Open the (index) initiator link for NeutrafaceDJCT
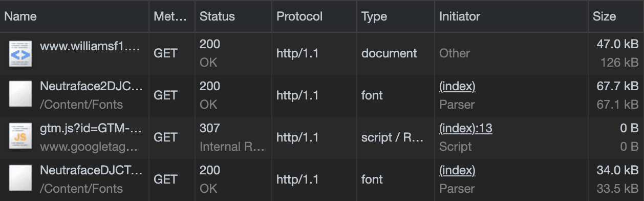This screenshot has width=644, height=201. [x=457, y=171]
